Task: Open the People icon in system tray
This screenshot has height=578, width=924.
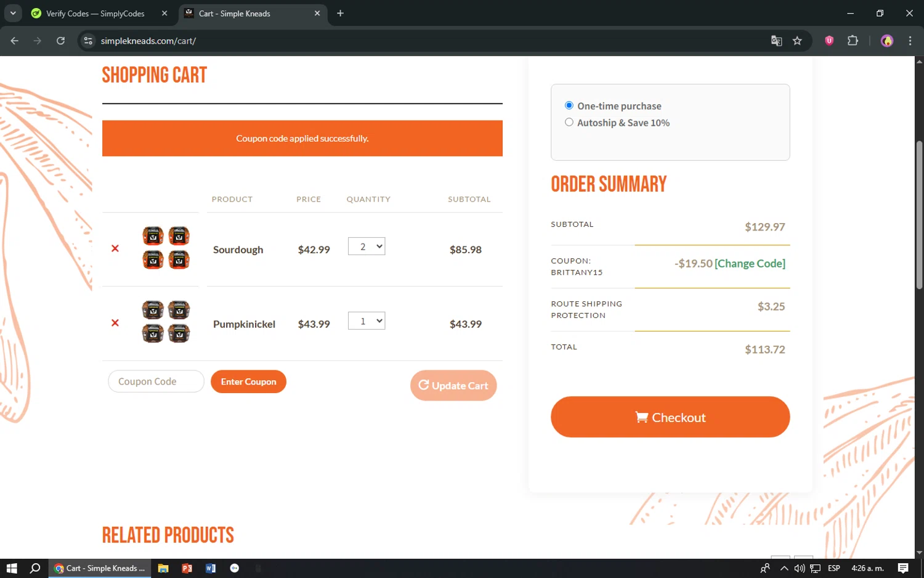Action: pos(765,568)
